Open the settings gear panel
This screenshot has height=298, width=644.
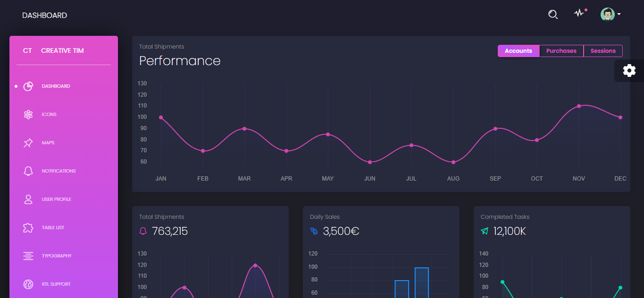click(x=629, y=70)
